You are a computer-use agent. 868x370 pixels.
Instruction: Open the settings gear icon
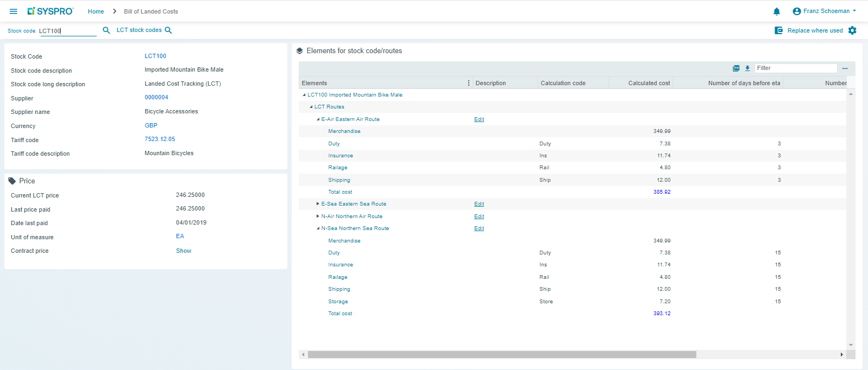(852, 30)
